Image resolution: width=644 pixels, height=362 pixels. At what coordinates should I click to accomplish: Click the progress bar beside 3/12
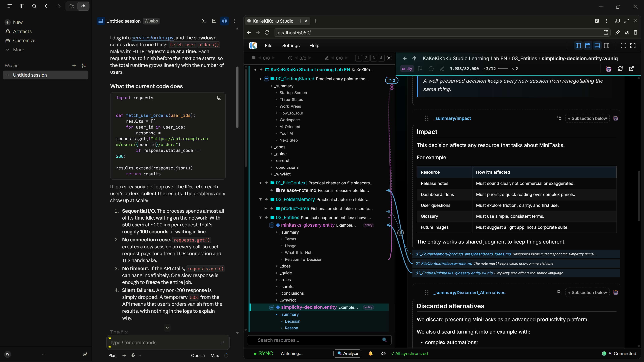503,69
